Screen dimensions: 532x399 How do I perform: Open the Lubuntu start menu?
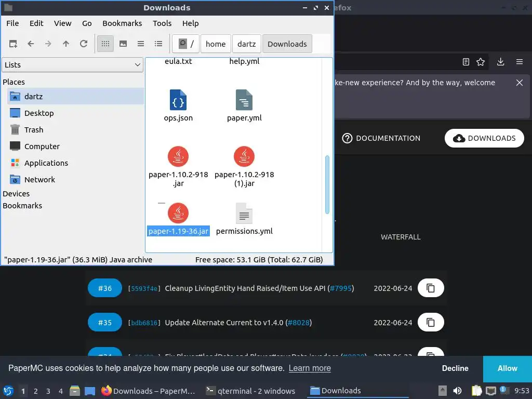pos(8,391)
